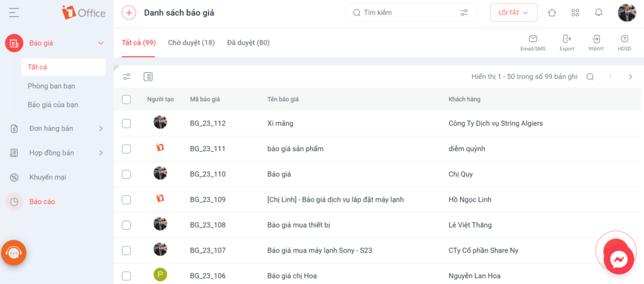This screenshot has width=644, height=284.
Task: Click the Đơn hàng bán icon
Action: [x=14, y=128]
